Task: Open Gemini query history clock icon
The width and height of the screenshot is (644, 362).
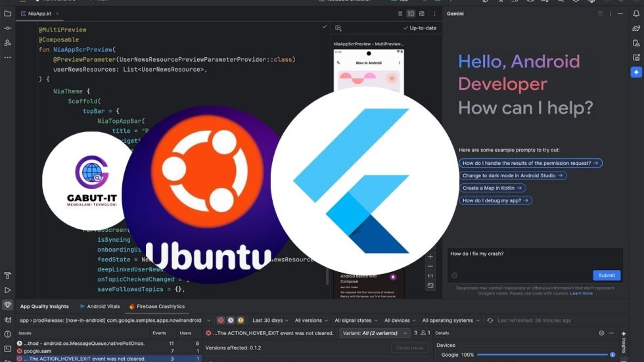Action: [454, 275]
